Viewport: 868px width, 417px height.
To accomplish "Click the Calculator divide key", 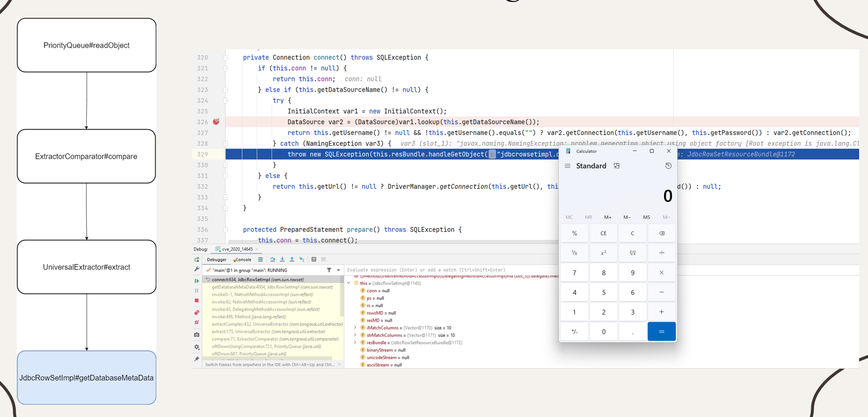I will [x=662, y=253].
